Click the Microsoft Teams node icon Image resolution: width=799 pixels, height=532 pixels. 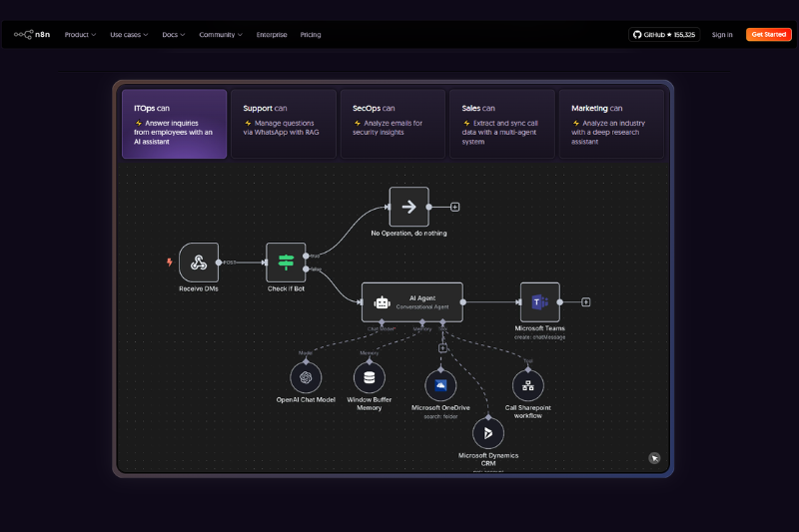539,301
